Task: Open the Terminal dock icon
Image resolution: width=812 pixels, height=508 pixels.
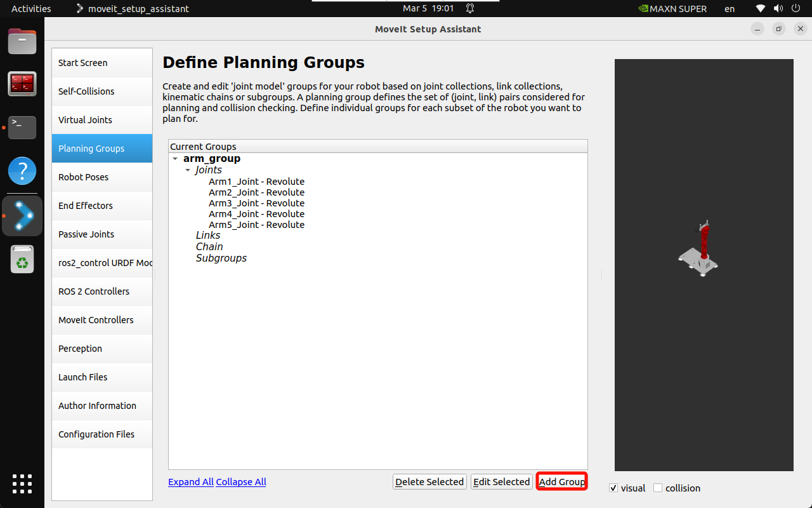Action: (x=22, y=127)
